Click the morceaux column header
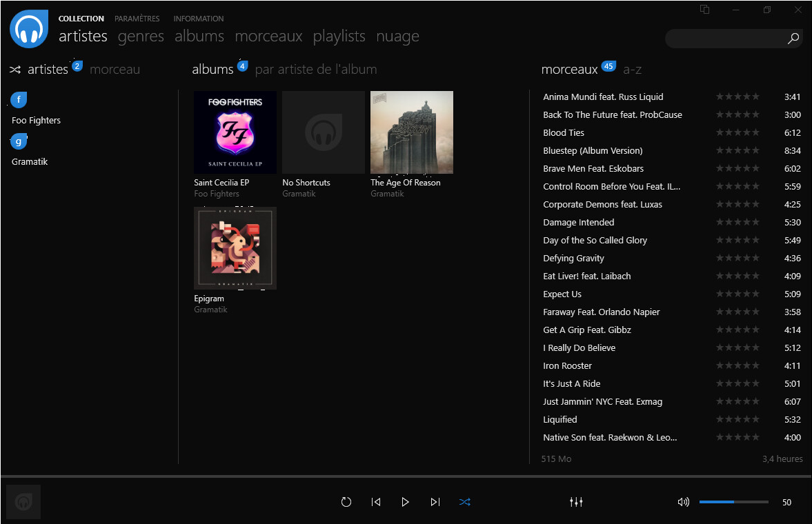This screenshot has height=524, width=812. click(x=570, y=70)
